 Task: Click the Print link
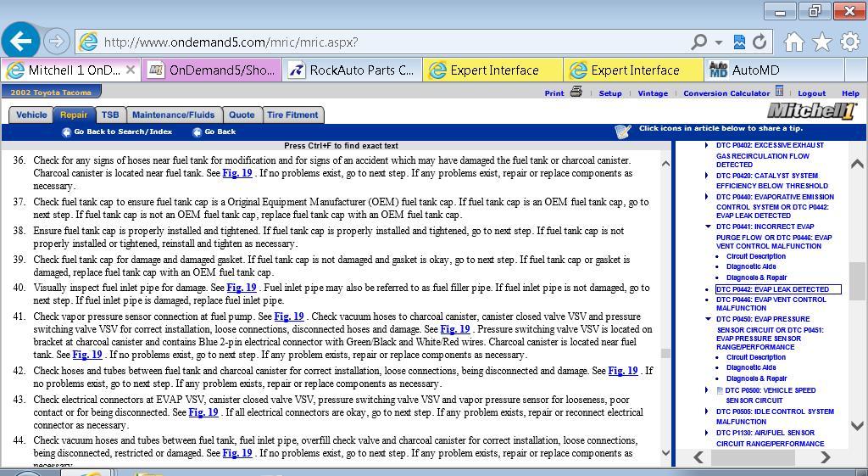554,93
